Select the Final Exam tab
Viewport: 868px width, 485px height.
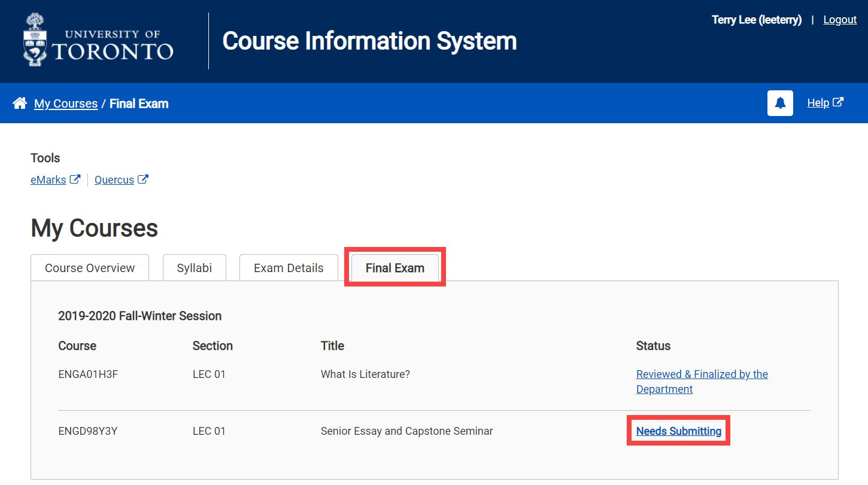coord(395,268)
